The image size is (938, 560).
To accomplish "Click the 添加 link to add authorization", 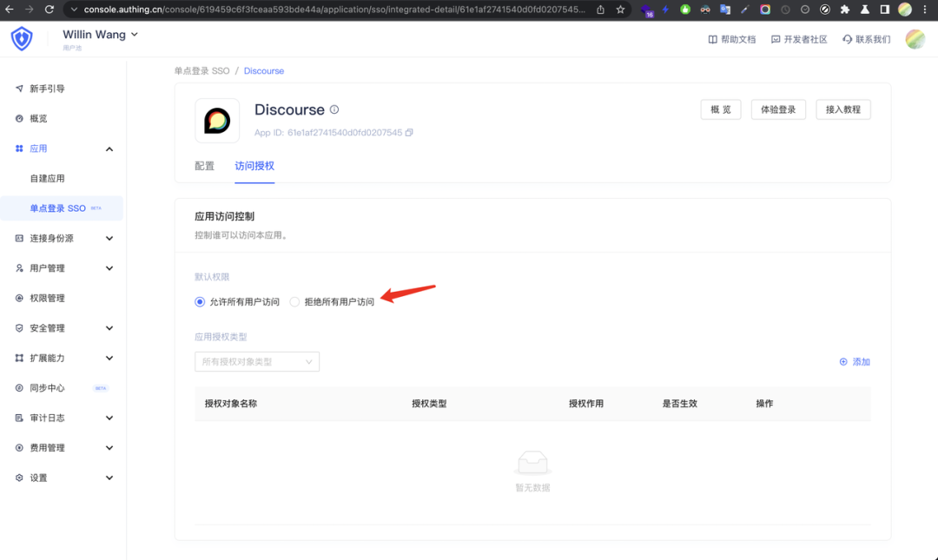I will [855, 362].
